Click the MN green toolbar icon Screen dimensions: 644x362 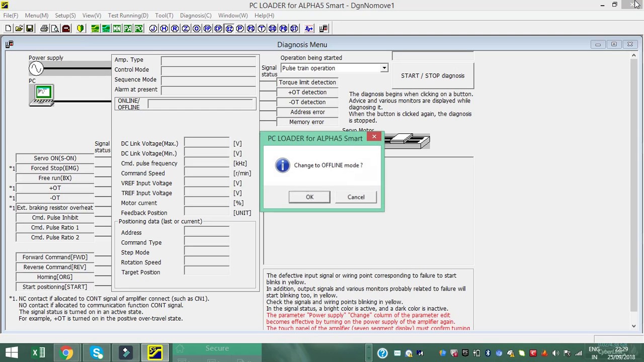[x=117, y=29]
